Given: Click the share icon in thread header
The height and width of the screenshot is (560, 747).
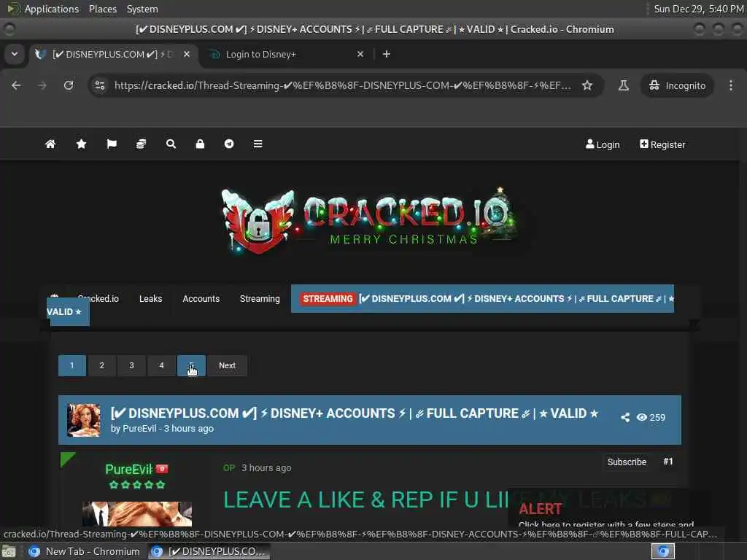Looking at the screenshot, I should pos(625,418).
